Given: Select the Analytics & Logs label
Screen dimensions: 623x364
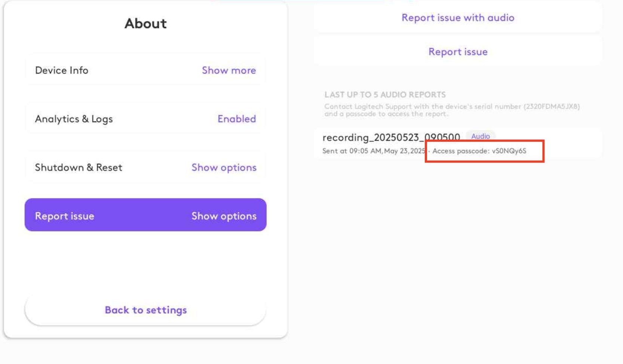Looking at the screenshot, I should tap(74, 119).
